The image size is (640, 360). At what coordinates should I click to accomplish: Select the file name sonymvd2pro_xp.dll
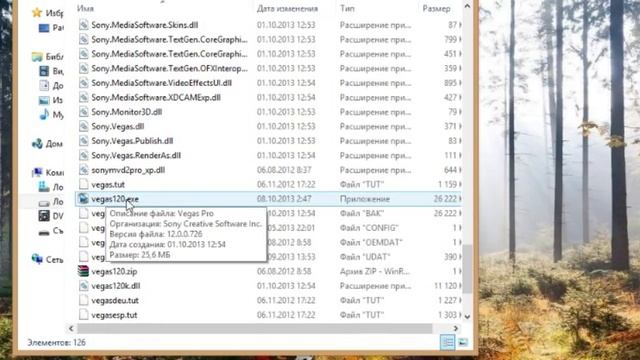(x=128, y=170)
